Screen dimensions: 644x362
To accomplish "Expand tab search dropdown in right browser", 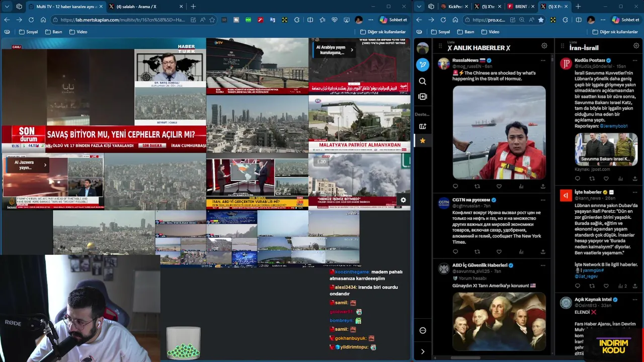I will (x=419, y=7).
